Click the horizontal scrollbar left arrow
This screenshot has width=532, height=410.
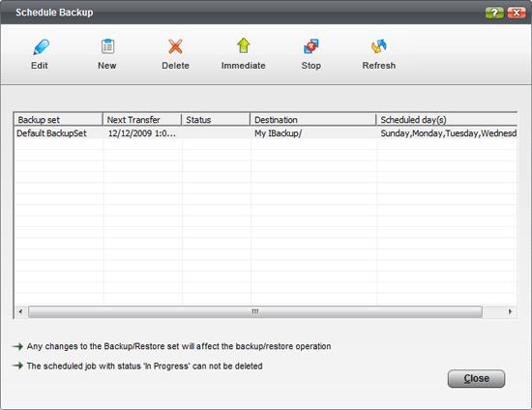20,311
